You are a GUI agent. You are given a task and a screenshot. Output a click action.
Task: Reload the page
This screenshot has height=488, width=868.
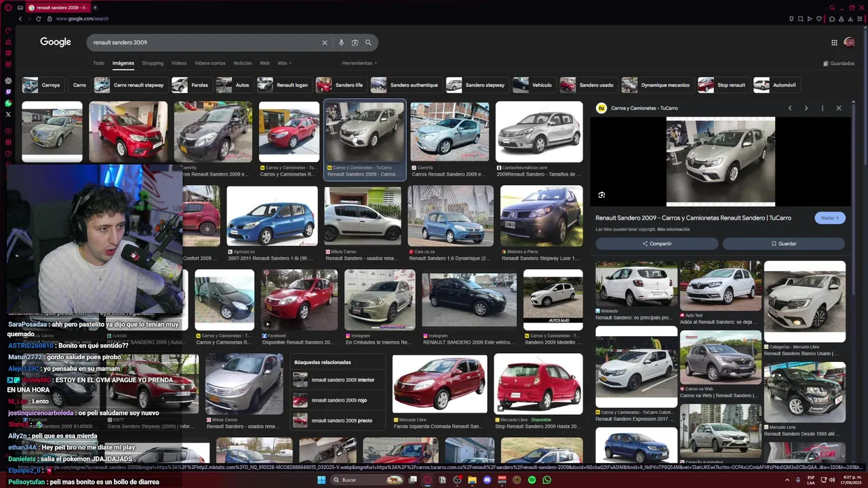pos(38,18)
